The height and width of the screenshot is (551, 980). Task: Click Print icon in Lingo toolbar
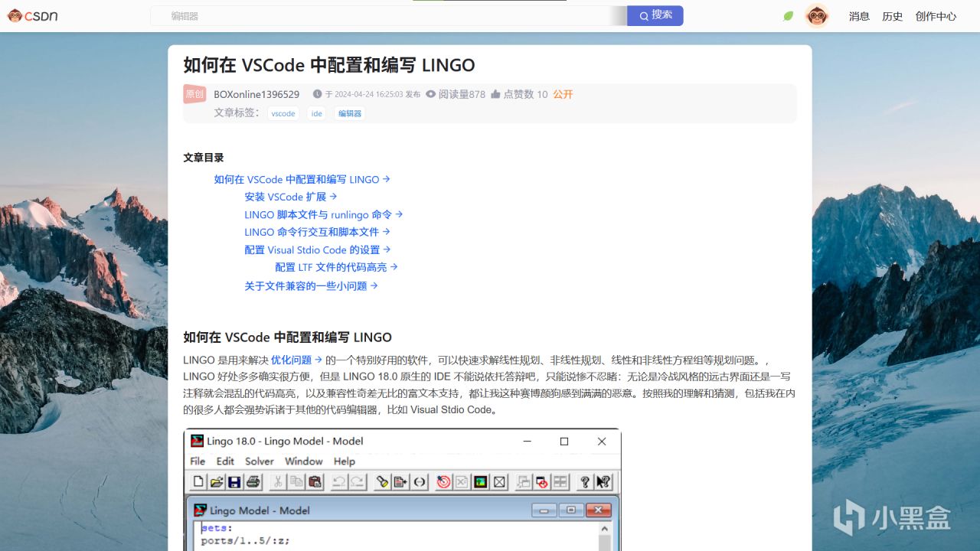pyautogui.click(x=253, y=481)
